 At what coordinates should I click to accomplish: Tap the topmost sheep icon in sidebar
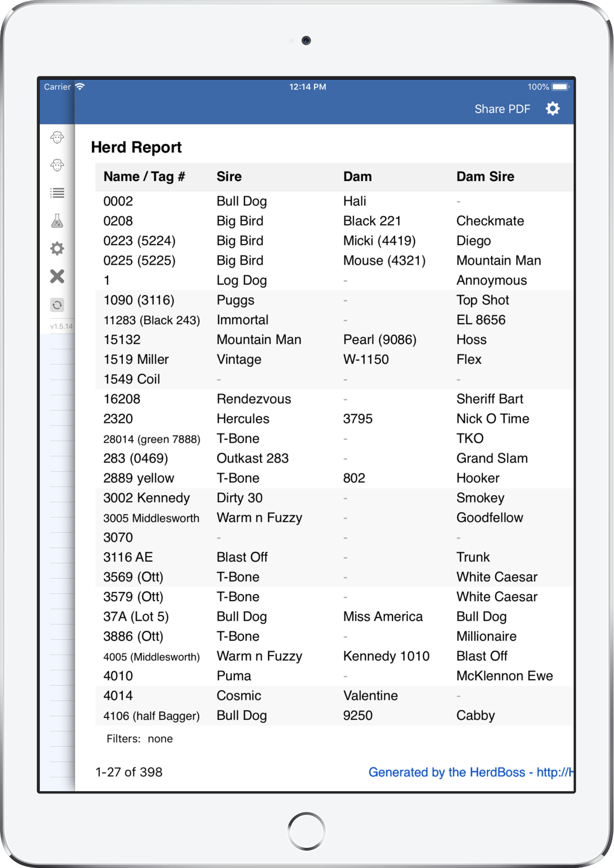[x=57, y=137]
